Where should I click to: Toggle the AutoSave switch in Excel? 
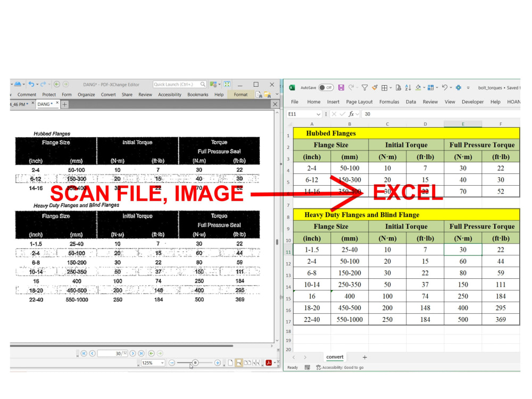coord(326,88)
